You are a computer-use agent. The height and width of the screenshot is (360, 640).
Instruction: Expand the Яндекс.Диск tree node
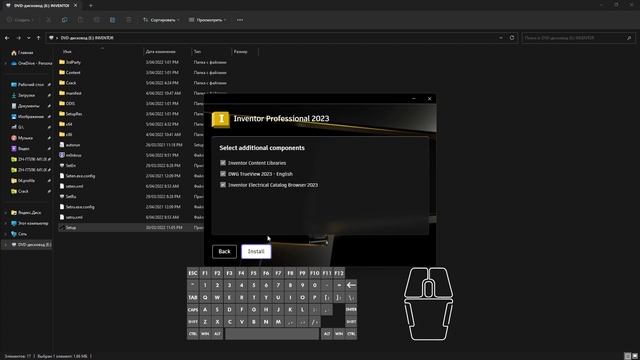point(5,213)
